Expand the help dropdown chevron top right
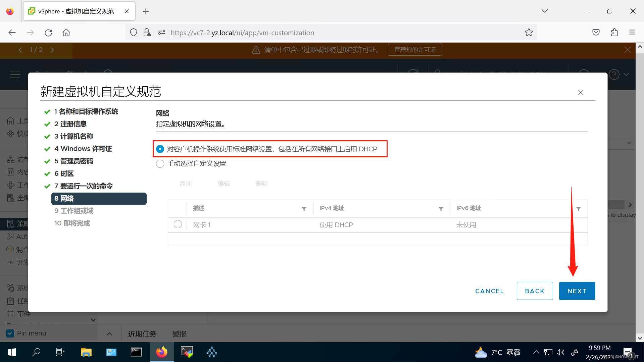644x362 pixels. [626, 74]
